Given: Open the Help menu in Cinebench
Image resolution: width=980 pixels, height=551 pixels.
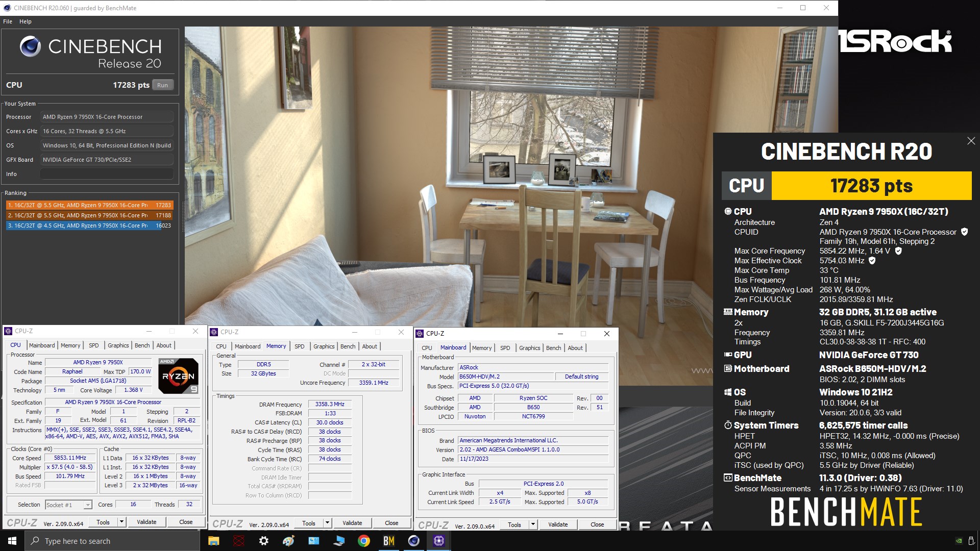Looking at the screenshot, I should click(26, 21).
